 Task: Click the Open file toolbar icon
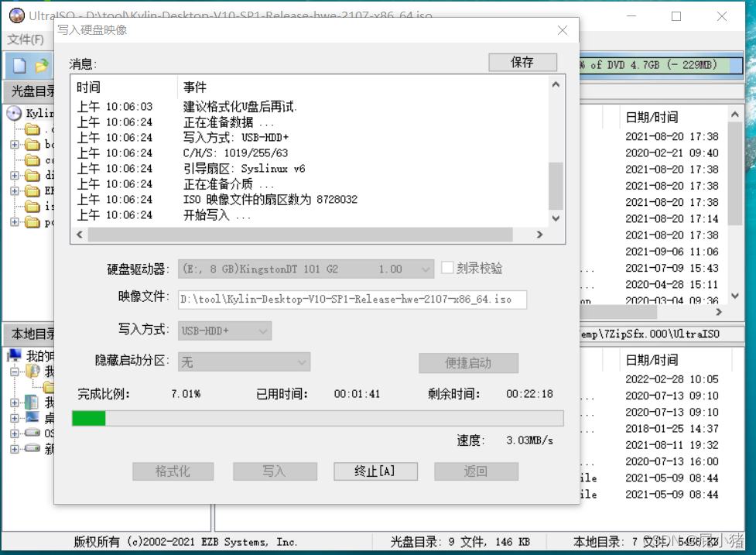click(42, 65)
